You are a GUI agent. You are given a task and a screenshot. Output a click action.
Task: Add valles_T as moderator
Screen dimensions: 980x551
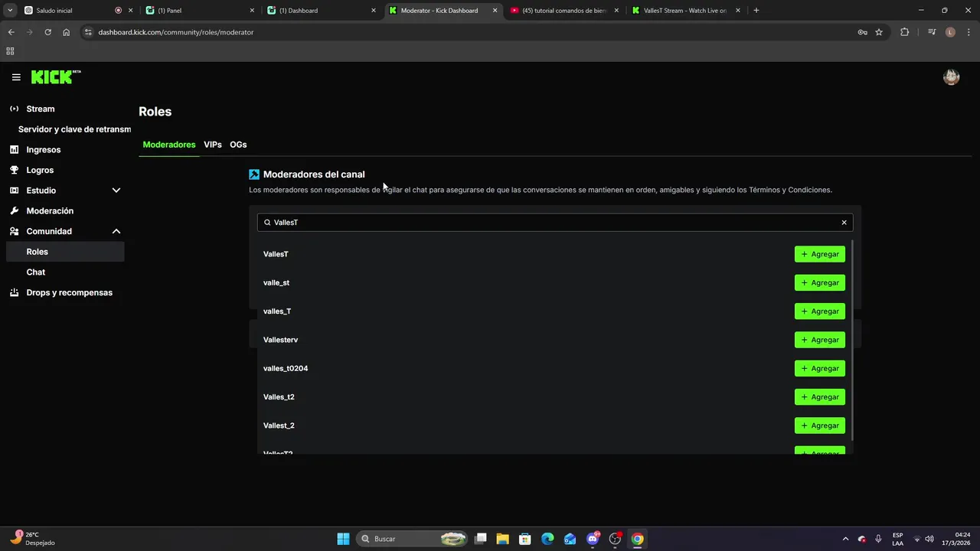tap(820, 311)
